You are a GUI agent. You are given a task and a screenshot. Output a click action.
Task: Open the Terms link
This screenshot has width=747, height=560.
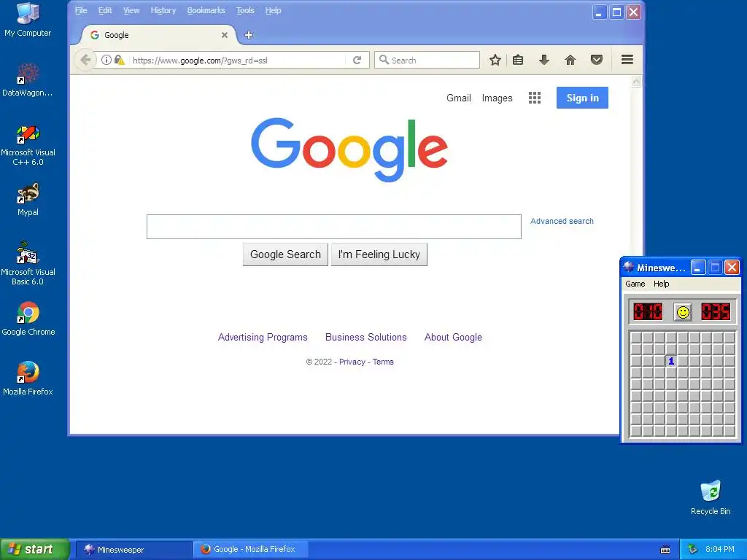click(x=383, y=362)
